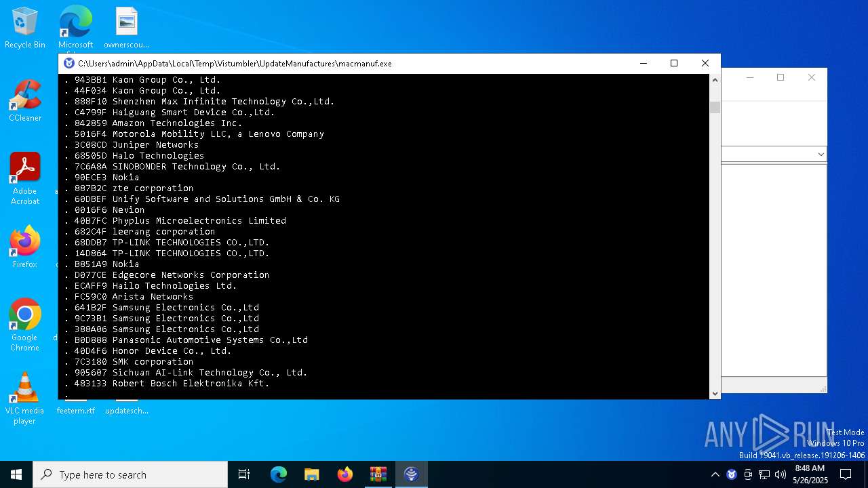Viewport: 868px width, 488px height.
Task: Click the Unify Software and Solutions line
Action: [x=202, y=199]
